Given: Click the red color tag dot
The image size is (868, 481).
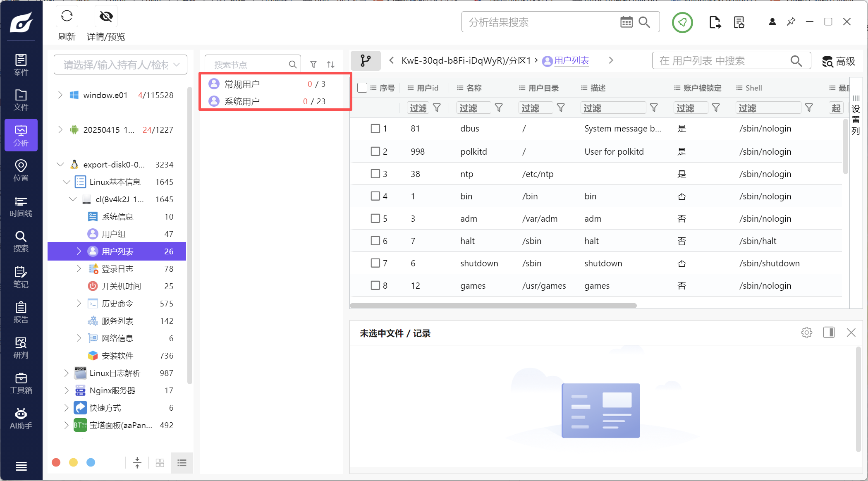Looking at the screenshot, I should [56, 462].
